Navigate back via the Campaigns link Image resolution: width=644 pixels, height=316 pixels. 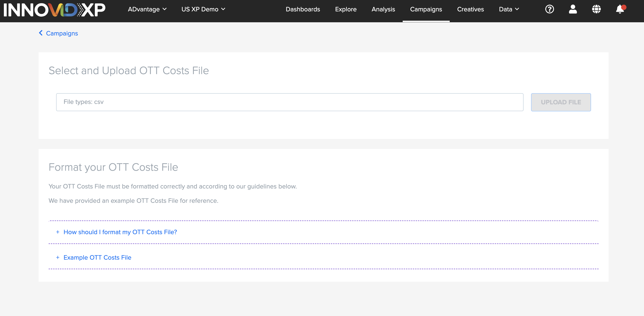point(62,33)
